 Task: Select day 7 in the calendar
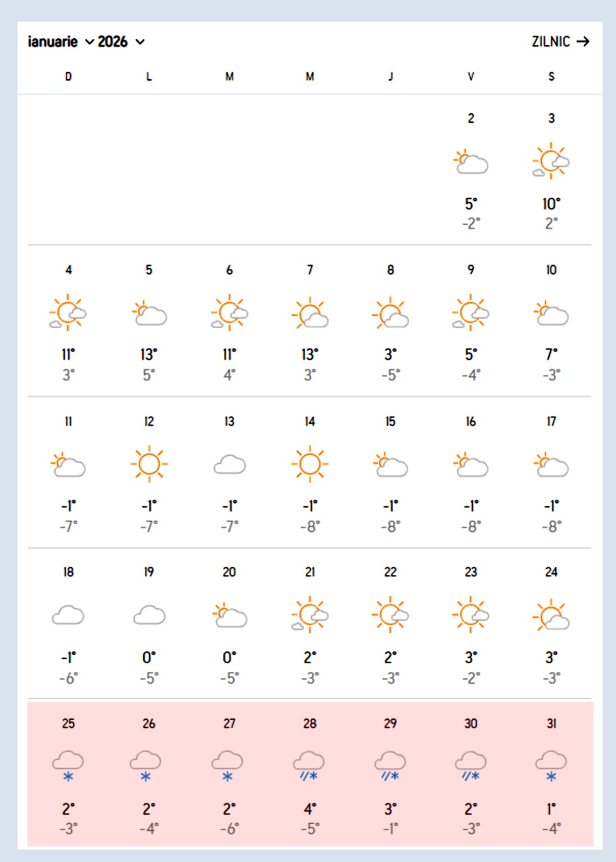click(x=310, y=270)
